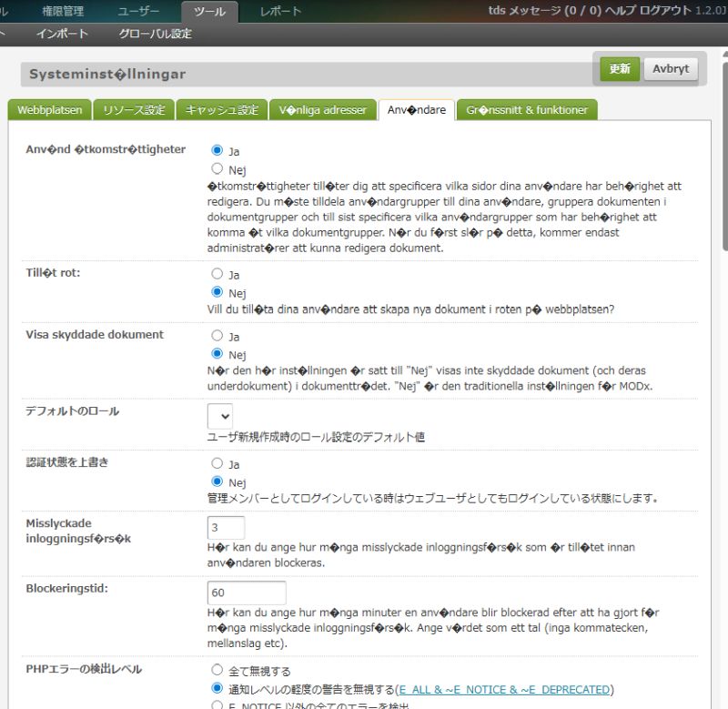Select Nej for Använd åtkomsträttigheter
Screen dimensions: 728x709
[x=217, y=168]
